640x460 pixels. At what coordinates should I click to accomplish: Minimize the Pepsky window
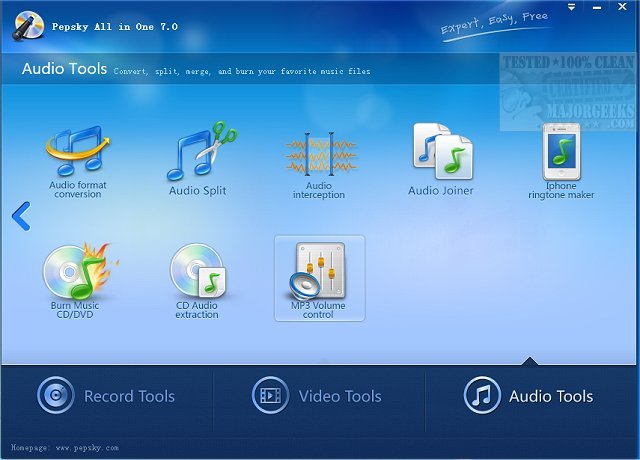[597, 7]
